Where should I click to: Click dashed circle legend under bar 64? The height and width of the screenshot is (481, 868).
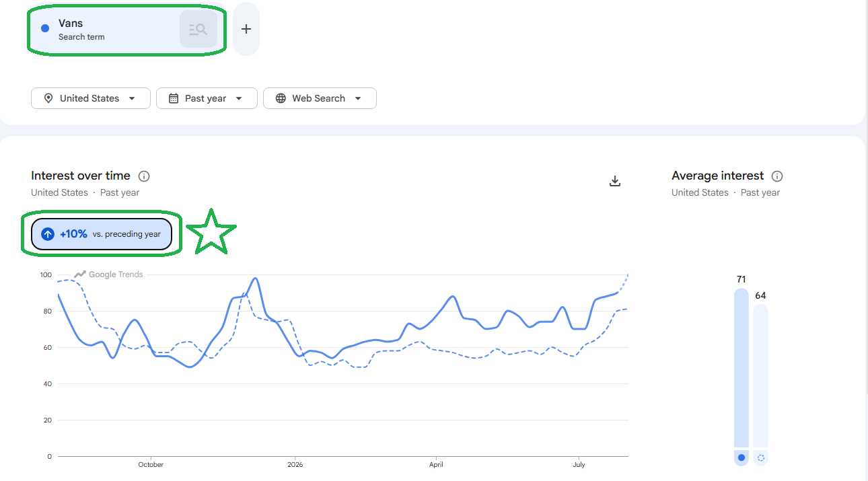761,457
